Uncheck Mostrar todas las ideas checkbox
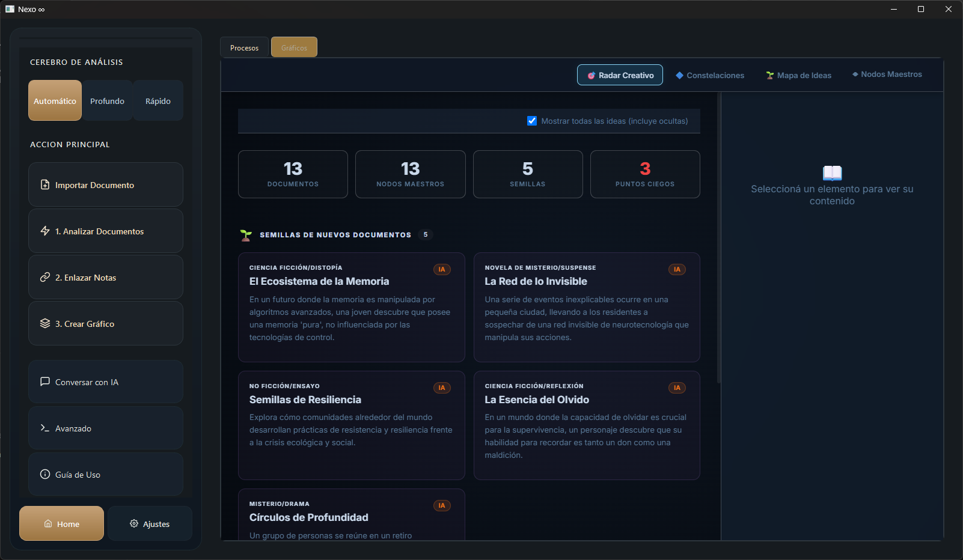 click(532, 121)
